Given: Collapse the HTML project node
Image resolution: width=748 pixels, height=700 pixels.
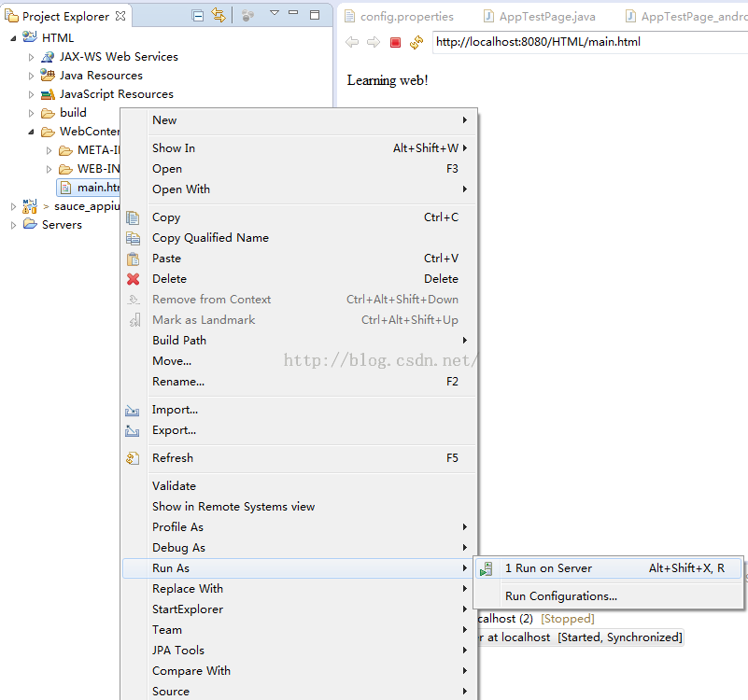Looking at the screenshot, I should [13, 38].
